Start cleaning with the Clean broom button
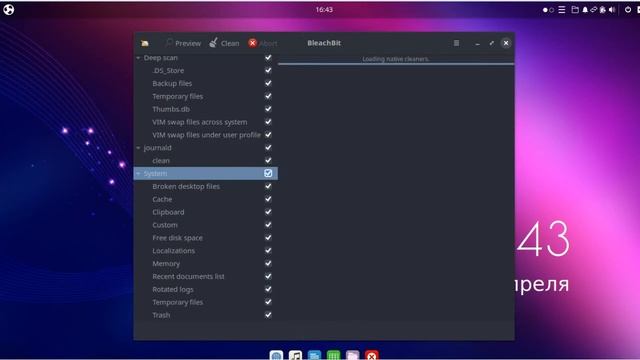 (224, 43)
